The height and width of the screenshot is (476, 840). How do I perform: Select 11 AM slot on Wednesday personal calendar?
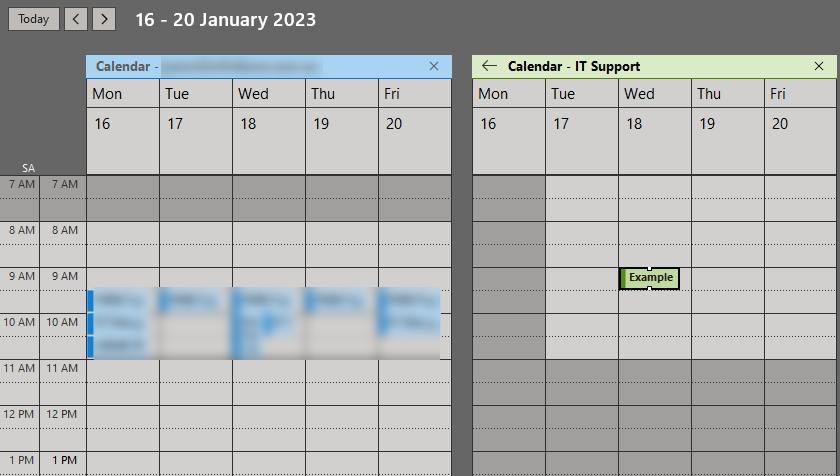click(x=269, y=371)
